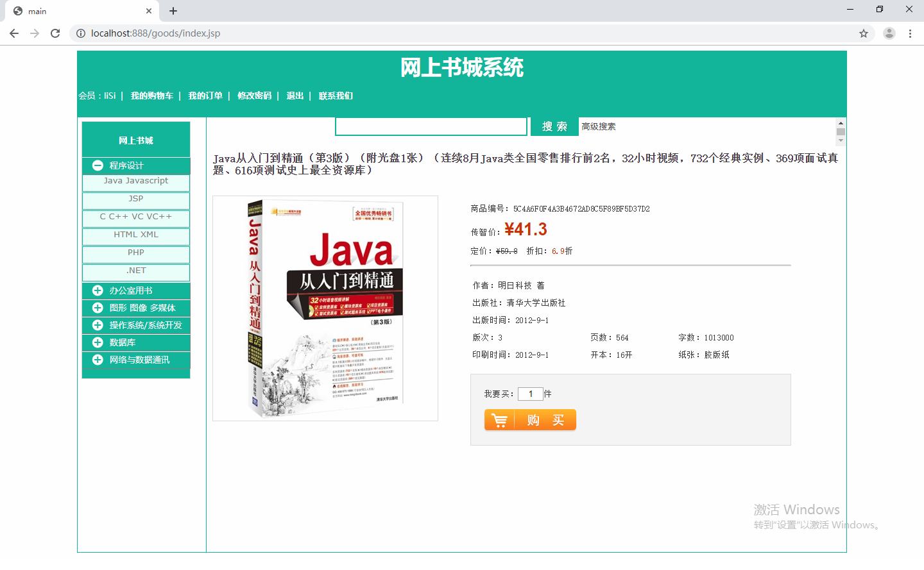Go back to the previous browser page
924x570 pixels.
point(14,33)
